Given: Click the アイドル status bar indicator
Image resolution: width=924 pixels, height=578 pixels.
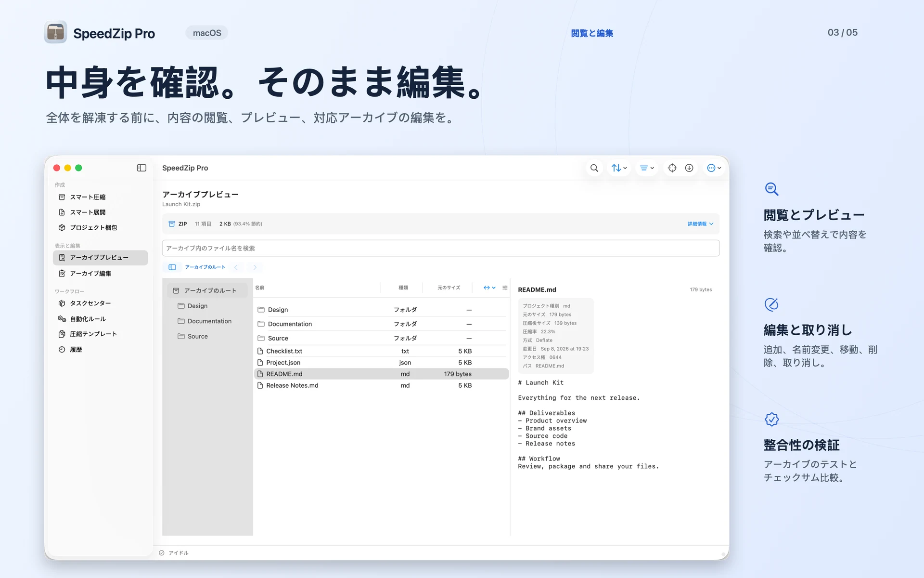Looking at the screenshot, I should 174,553.
